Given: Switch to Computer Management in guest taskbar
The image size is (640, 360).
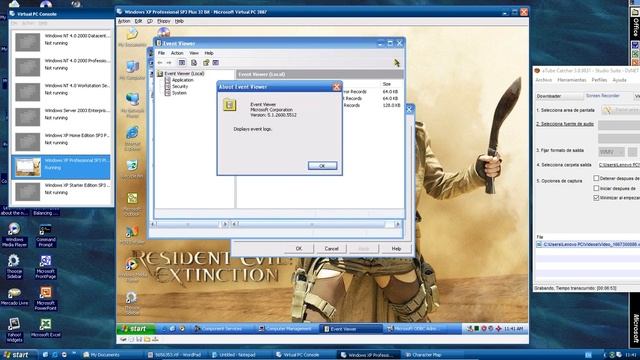Looking at the screenshot, I should [286, 329].
